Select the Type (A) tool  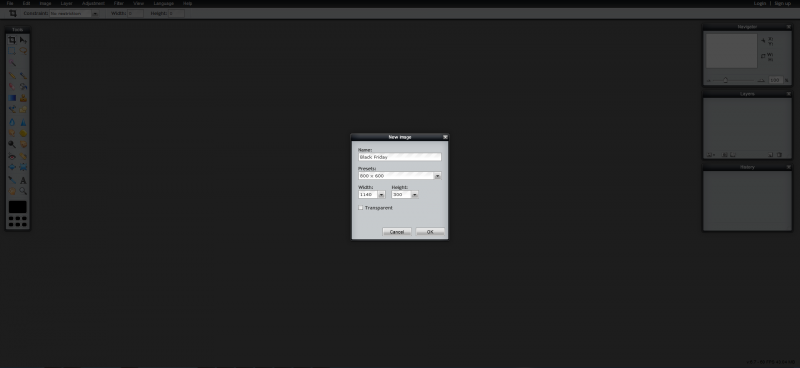point(23,180)
